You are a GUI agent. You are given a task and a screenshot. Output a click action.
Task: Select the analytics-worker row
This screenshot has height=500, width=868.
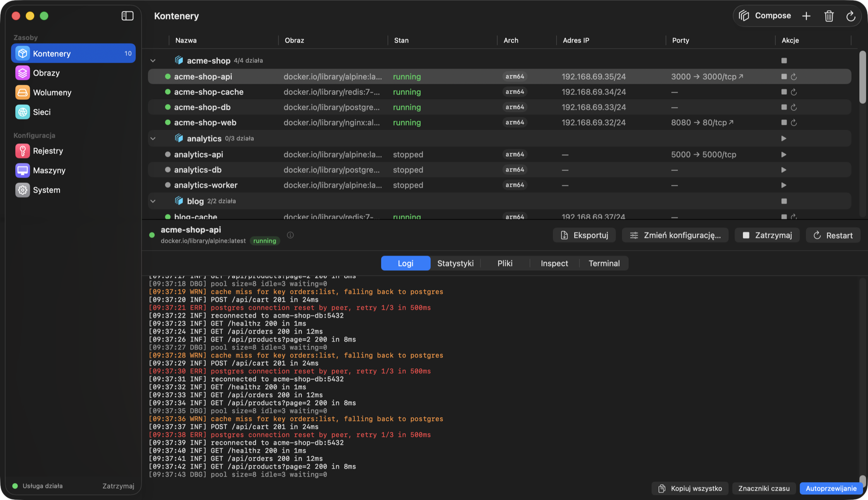[499, 185]
